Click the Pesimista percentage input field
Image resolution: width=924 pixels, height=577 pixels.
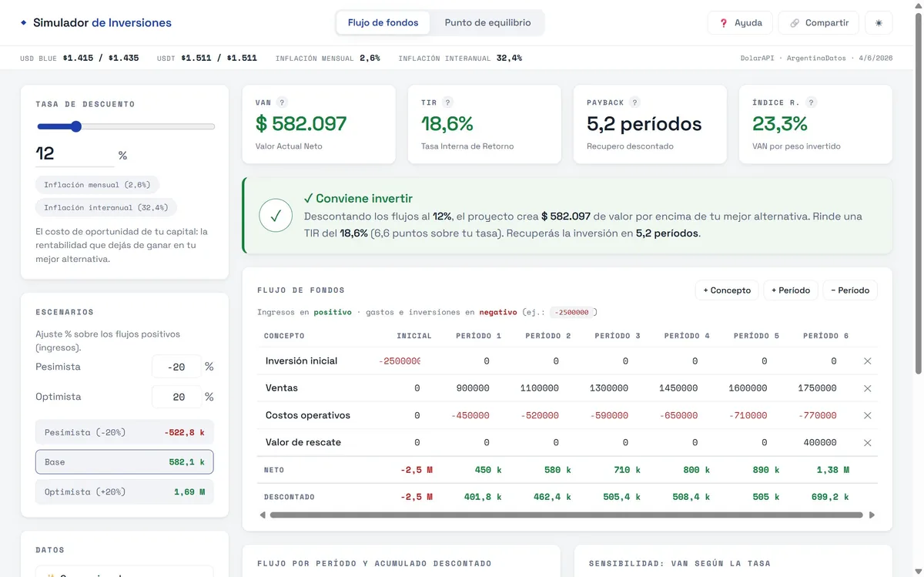tap(176, 367)
